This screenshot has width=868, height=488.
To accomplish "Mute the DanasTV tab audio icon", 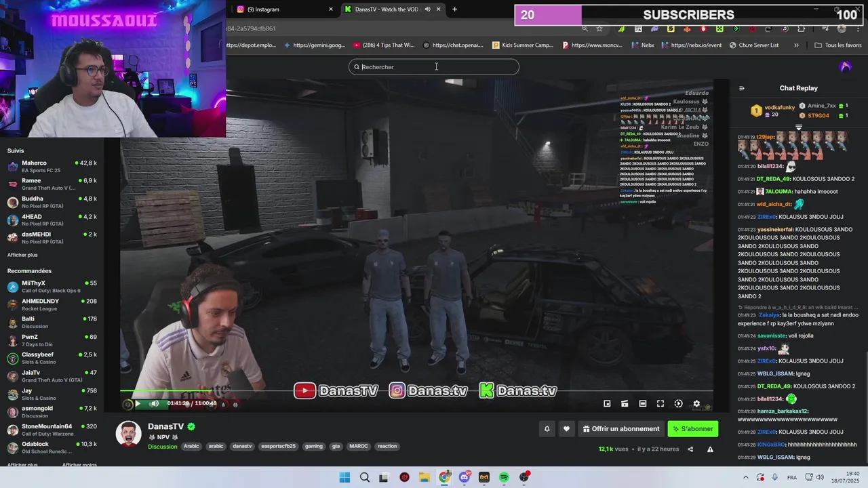I will (x=427, y=9).
